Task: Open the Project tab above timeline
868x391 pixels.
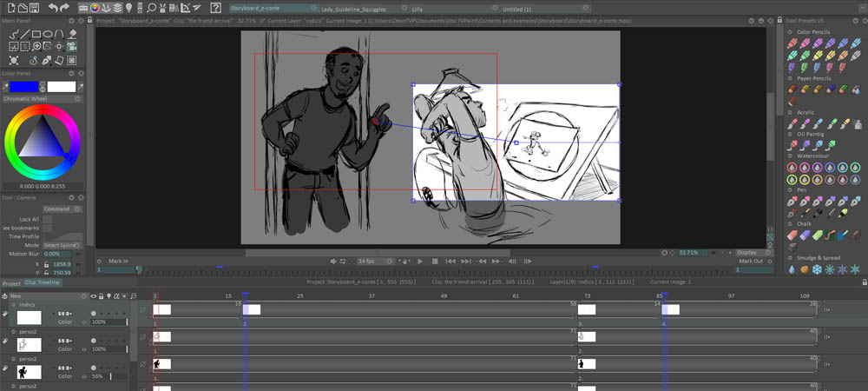Action: 11,283
